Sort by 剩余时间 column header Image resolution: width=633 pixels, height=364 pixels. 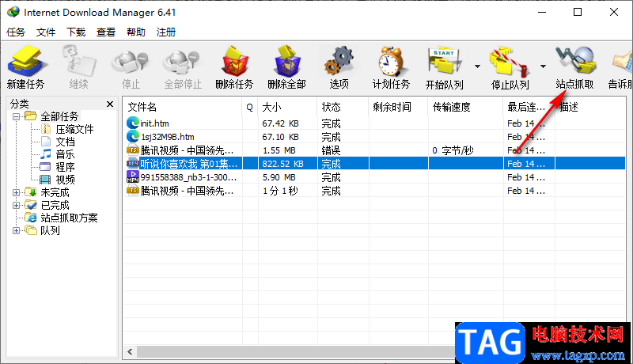[398, 107]
